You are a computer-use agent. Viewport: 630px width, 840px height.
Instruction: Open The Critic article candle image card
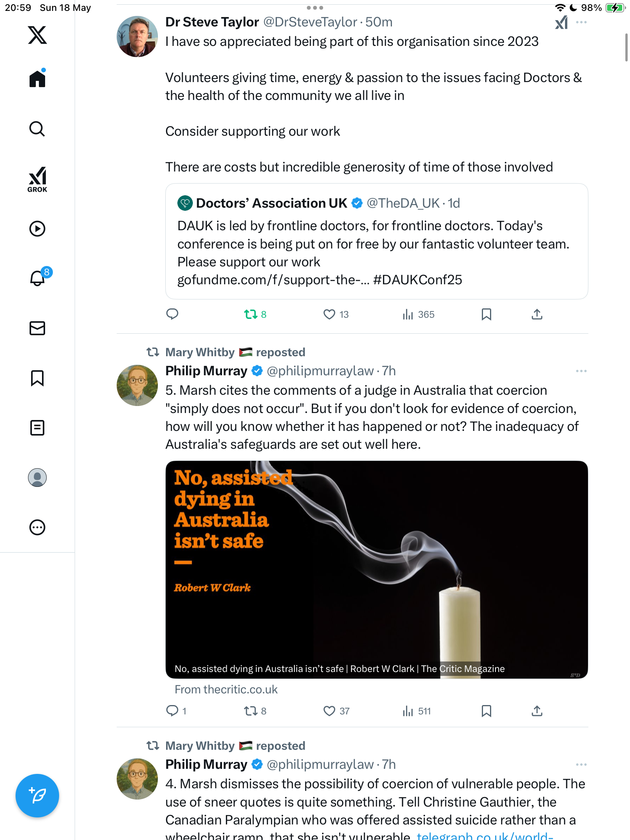(x=376, y=570)
